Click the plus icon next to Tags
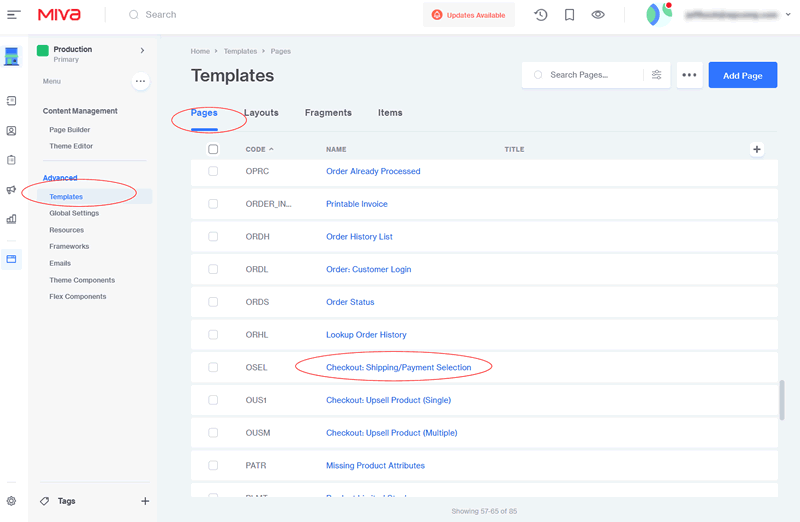 pos(145,501)
